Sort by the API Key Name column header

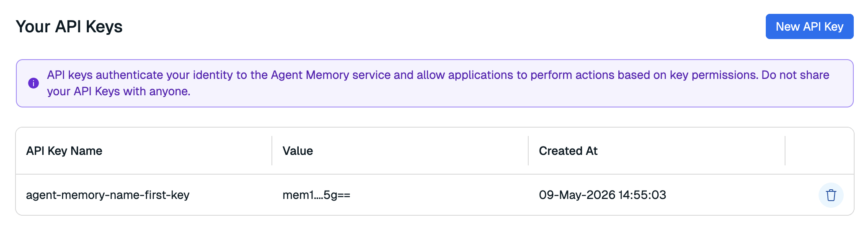[x=64, y=151]
